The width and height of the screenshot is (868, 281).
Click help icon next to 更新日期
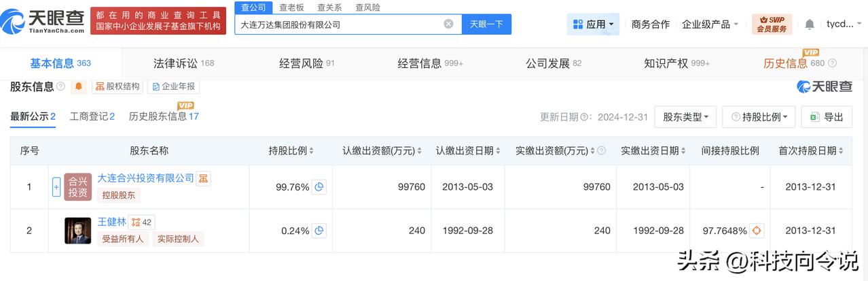pyautogui.click(x=585, y=117)
